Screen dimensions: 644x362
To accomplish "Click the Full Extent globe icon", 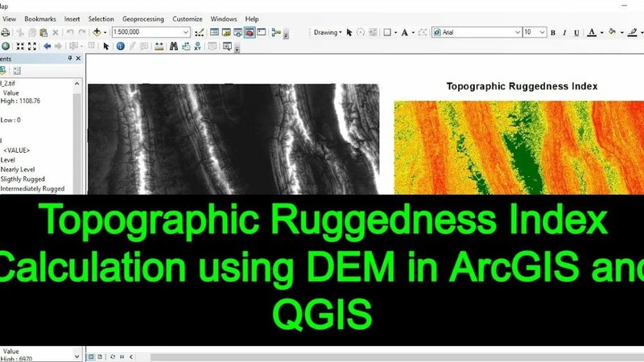I will (x=6, y=46).
